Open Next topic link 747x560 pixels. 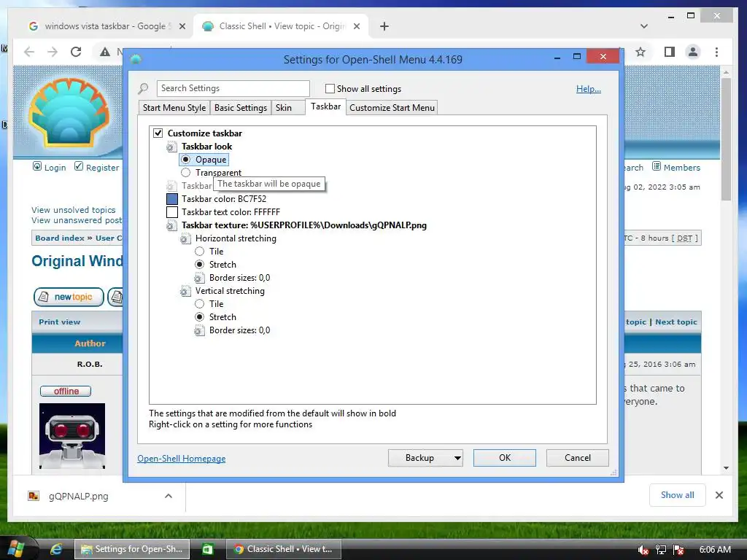(x=676, y=322)
